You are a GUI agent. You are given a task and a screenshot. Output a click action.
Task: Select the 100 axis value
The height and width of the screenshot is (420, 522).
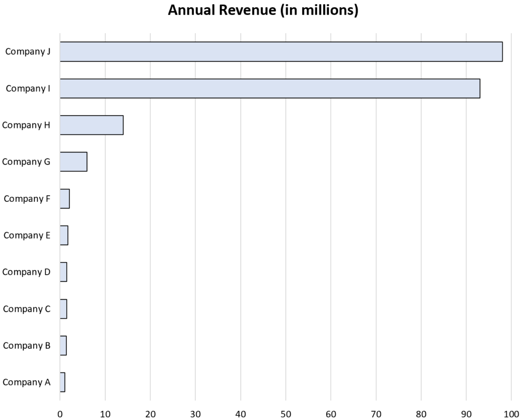(512, 414)
